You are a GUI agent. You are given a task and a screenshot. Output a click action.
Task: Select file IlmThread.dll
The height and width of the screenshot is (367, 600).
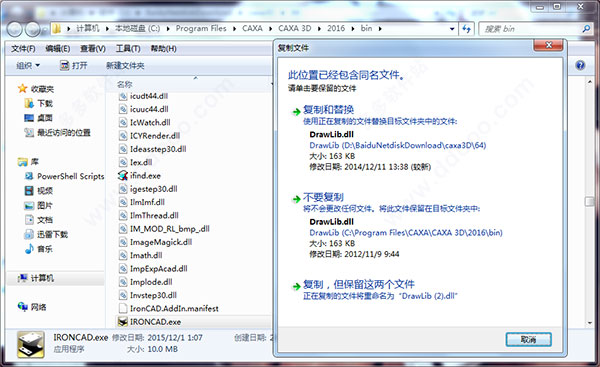[x=154, y=215]
